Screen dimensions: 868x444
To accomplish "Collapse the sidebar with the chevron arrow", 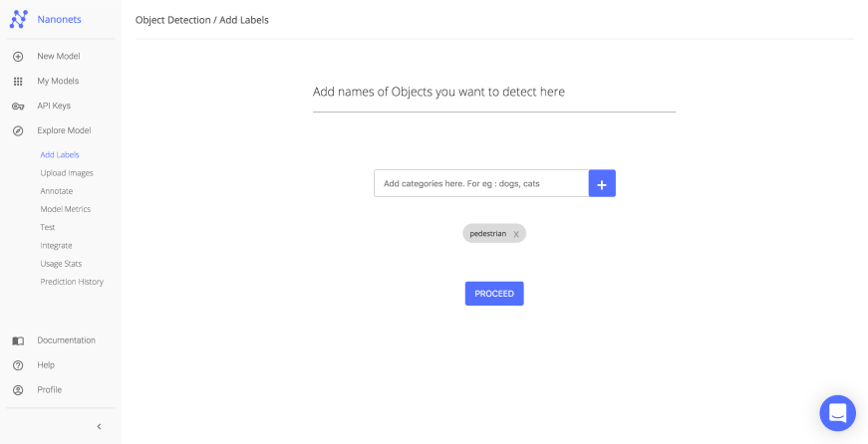I will [99, 426].
